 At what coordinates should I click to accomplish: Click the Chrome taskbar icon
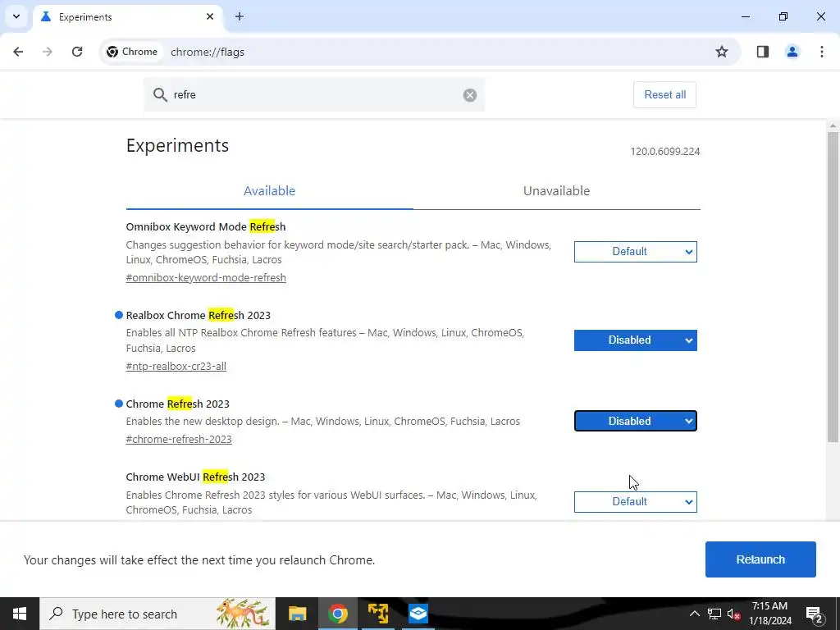[x=337, y=614]
